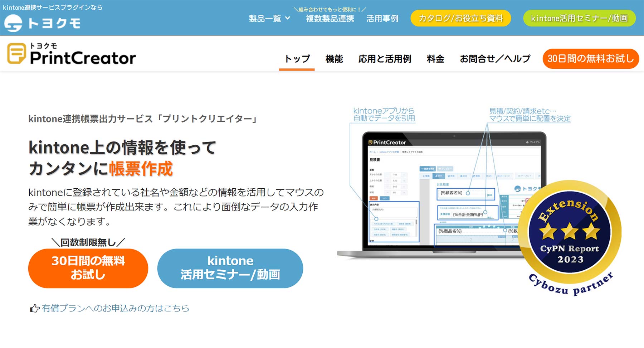Screen dimensions: 644x348
Task: Click the caption kintoneアプリから自動でデータを引用
Action: (x=384, y=115)
